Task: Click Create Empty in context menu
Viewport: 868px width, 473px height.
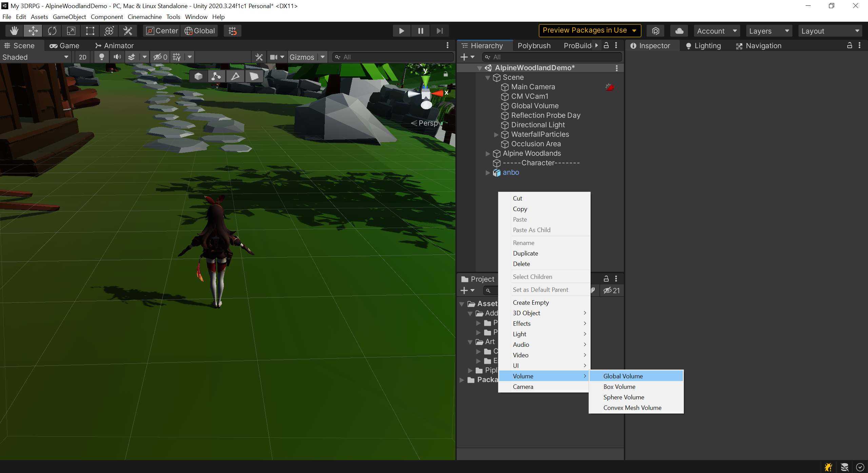Action: click(x=544, y=302)
